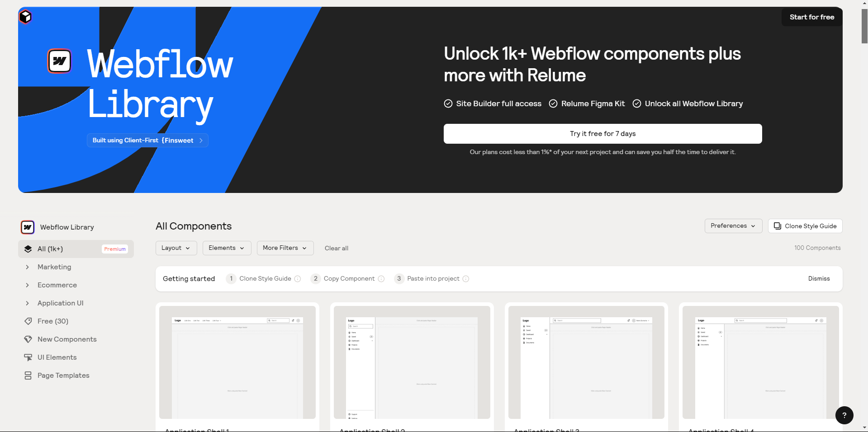Open the Application Shell 1 thumbnail
Viewport: 868px width, 432px height.
[237, 362]
